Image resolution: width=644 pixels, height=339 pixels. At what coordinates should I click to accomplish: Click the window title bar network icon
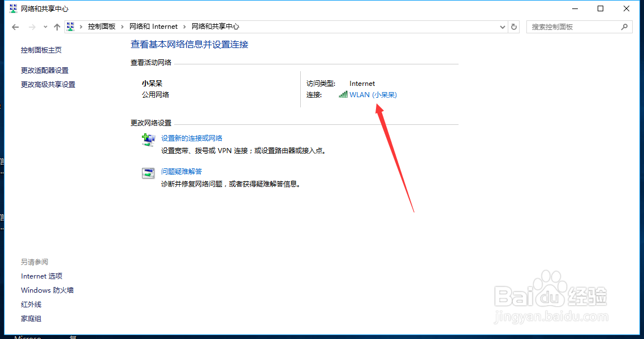pos(13,8)
